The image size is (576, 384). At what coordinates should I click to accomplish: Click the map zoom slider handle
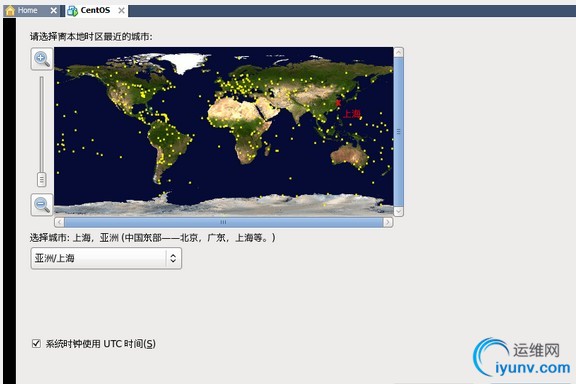click(42, 179)
